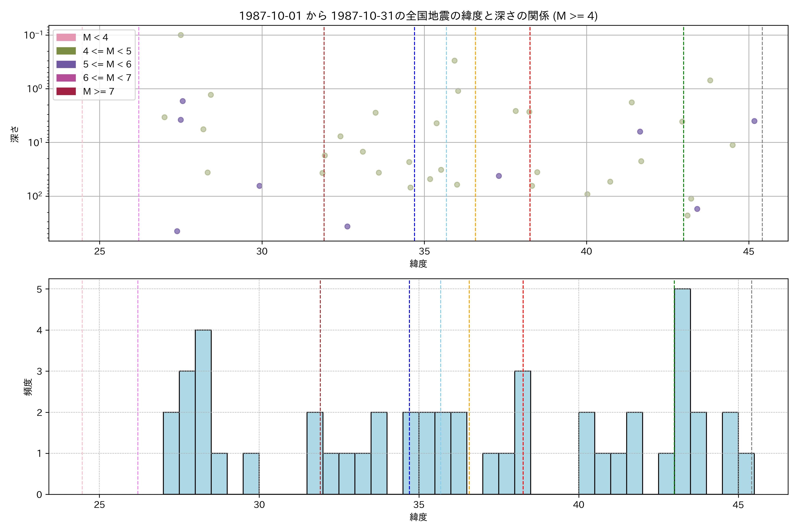Click the histogram bar reaching frequency 4
Image resolution: width=798 pixels, height=532 pixels.
click(203, 412)
